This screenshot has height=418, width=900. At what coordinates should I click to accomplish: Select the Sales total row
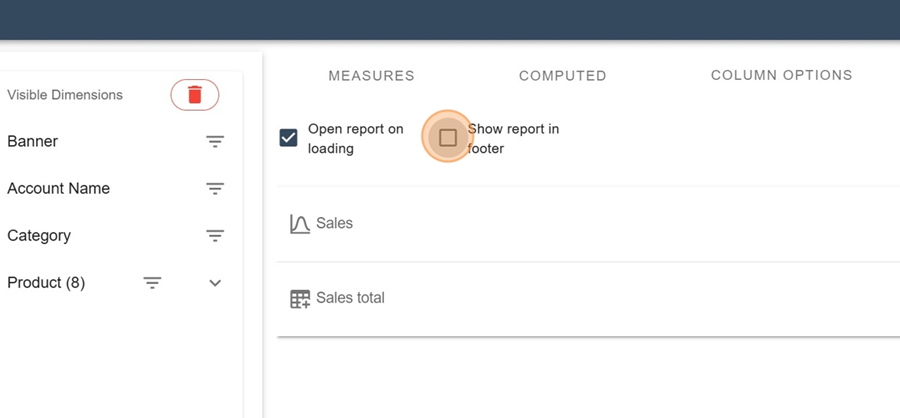coord(588,299)
